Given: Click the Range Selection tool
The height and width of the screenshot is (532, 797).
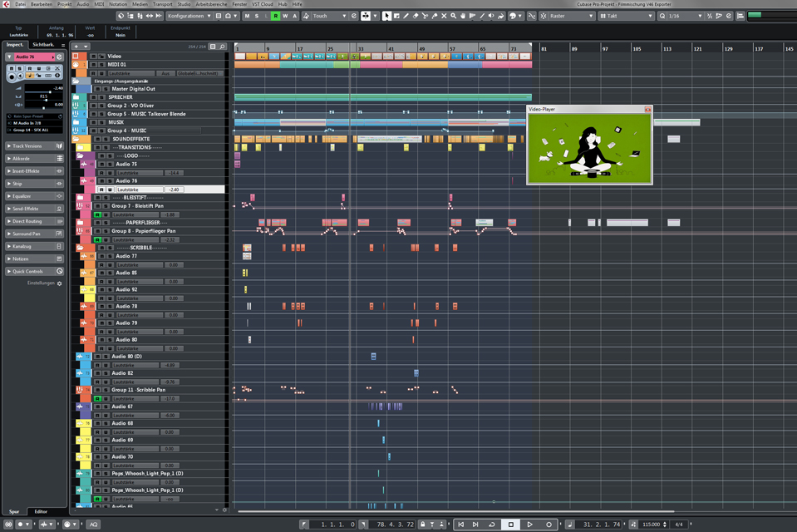Looking at the screenshot, I should (x=396, y=16).
